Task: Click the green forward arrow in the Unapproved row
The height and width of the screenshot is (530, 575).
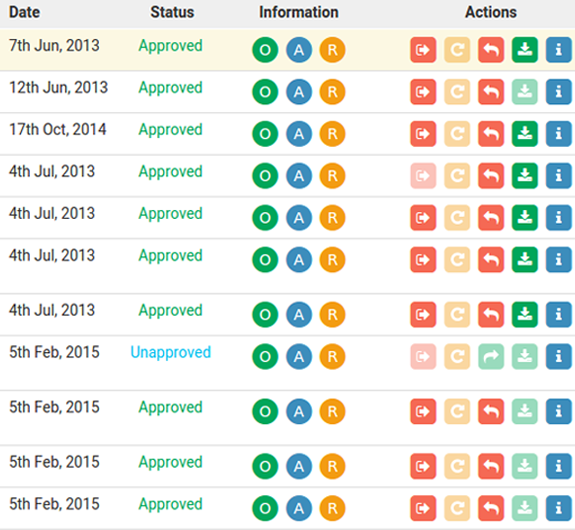Action: click(x=491, y=356)
